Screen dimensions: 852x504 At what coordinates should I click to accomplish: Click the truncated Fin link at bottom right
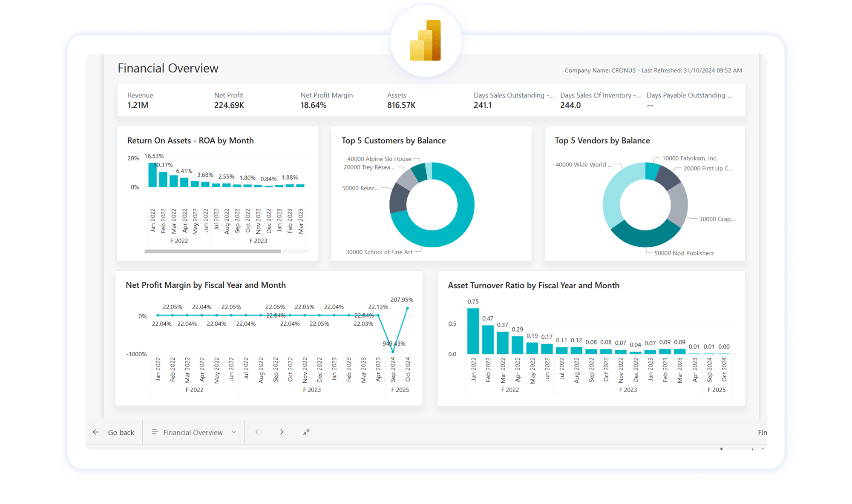pyautogui.click(x=762, y=432)
